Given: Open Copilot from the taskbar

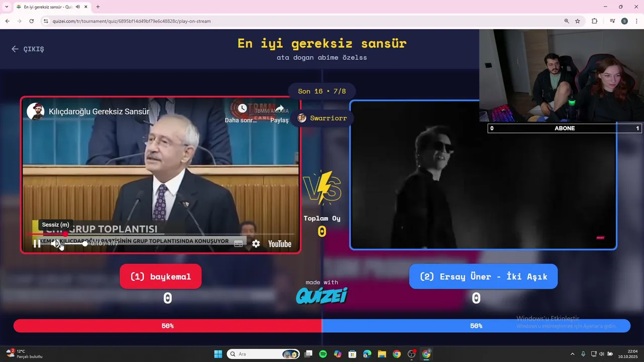Looking at the screenshot, I should point(338,354).
